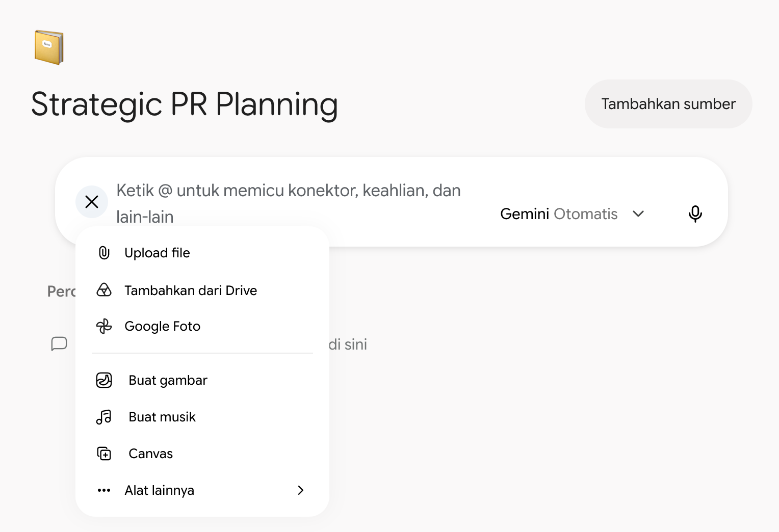
Task: Click the Canvas icon in the menu
Action: 104,454
